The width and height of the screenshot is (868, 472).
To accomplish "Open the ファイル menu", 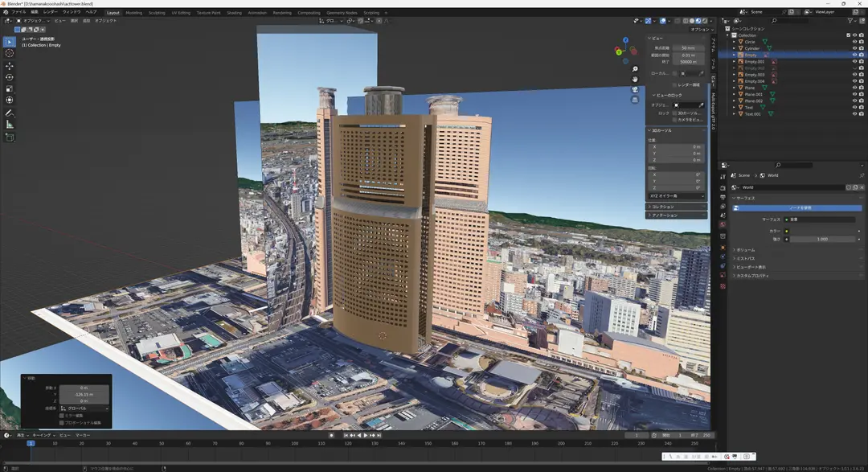I will 18,12.
